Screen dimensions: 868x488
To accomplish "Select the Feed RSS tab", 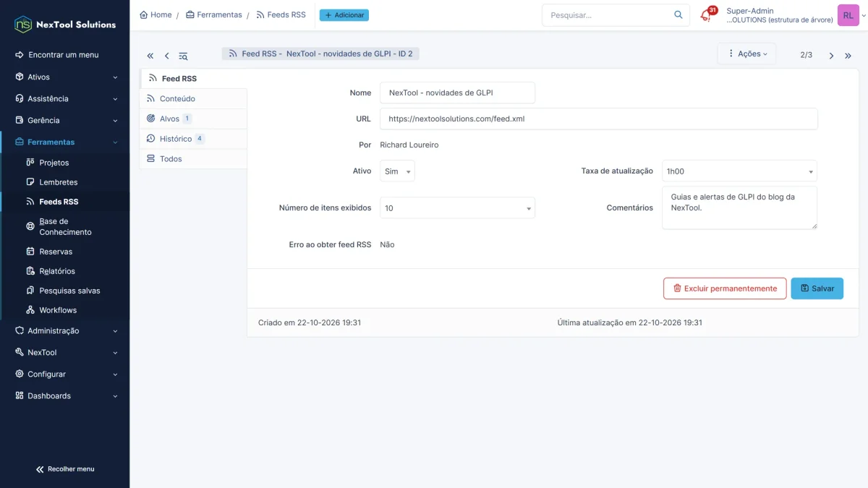I will pyautogui.click(x=192, y=78).
